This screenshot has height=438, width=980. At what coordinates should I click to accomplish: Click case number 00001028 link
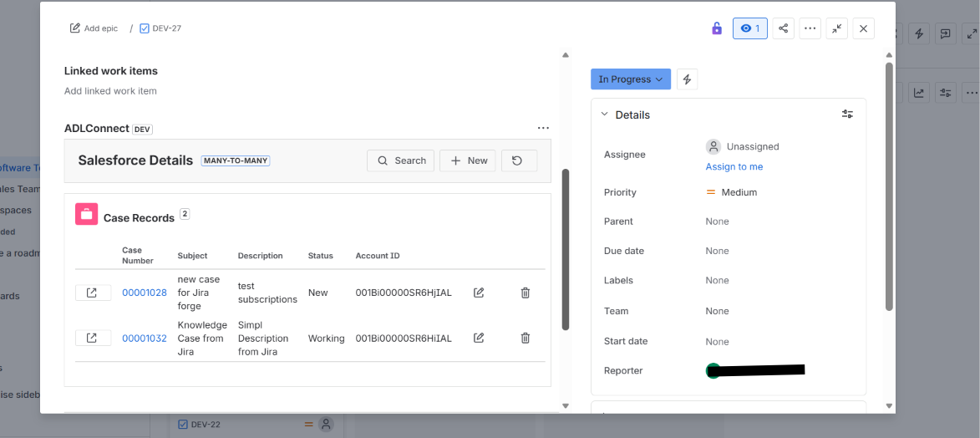pyautogui.click(x=145, y=293)
